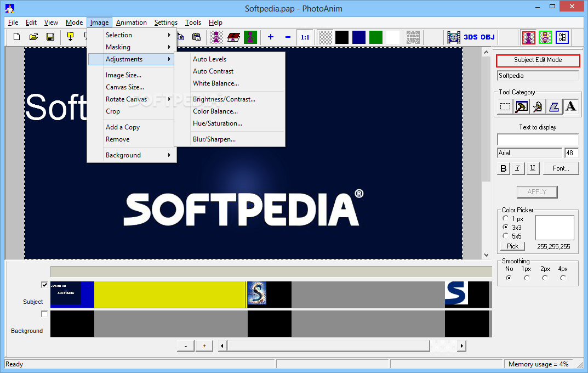Choose navy blue background swatch
Viewport: 588px width, 373px height.
(x=359, y=37)
